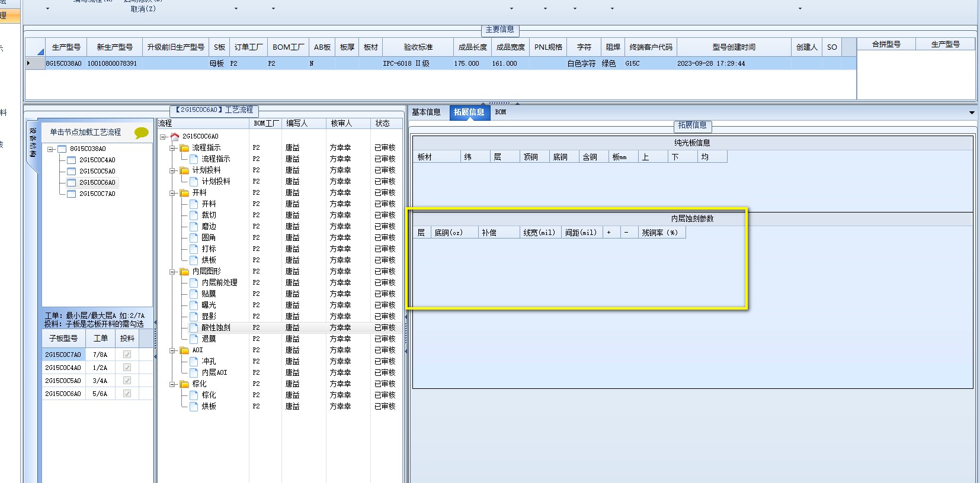The height and width of the screenshot is (483, 980).
Task: Click the box icon of node 8G15C038A0
Action: (62, 149)
